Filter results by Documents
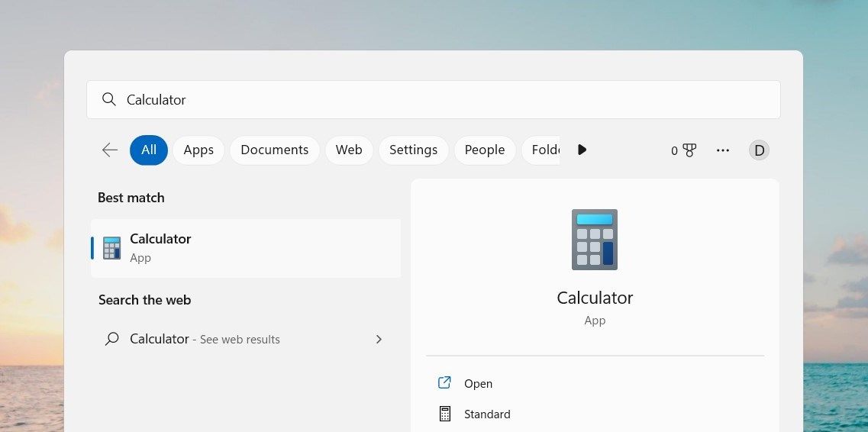The width and height of the screenshot is (868, 432). click(x=274, y=150)
